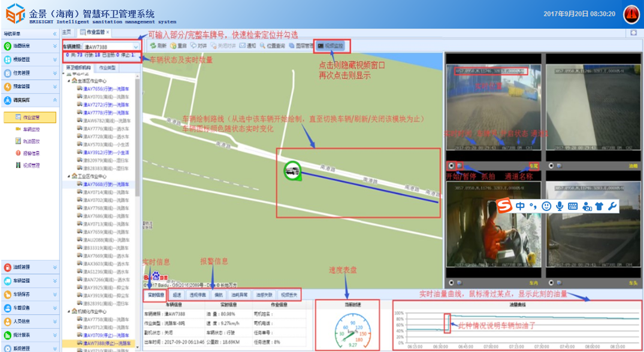This screenshot has width=644, height=352.
Task: Select the 车尾 rear camera video feed
Action: point(494,108)
